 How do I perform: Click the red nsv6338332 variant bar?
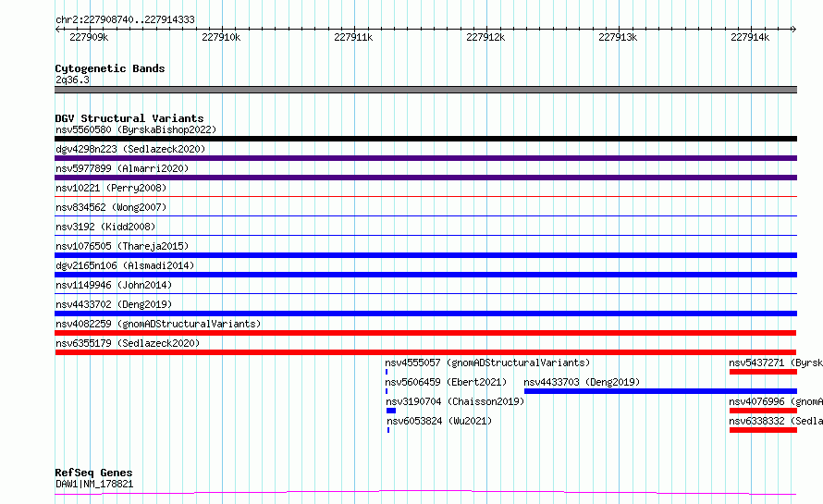coord(763,430)
